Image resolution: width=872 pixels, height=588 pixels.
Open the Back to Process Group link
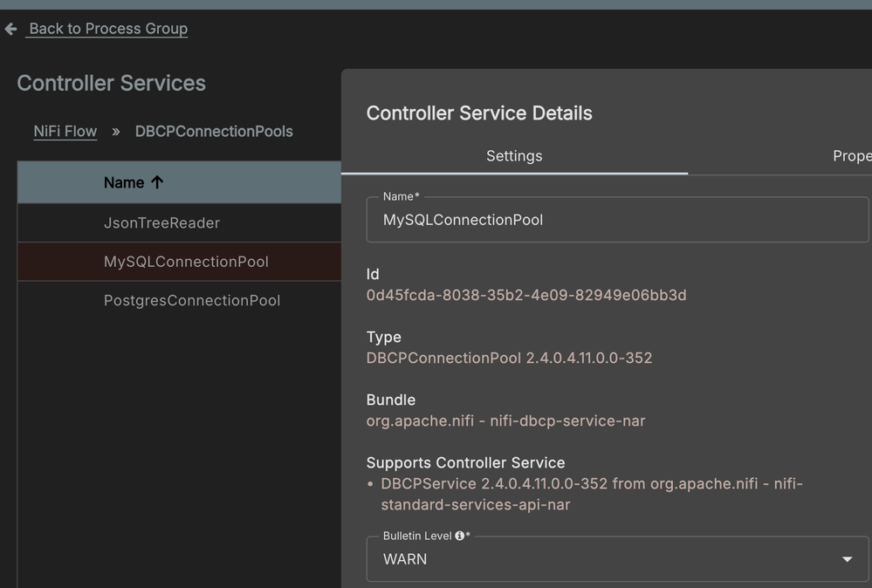[x=108, y=29]
